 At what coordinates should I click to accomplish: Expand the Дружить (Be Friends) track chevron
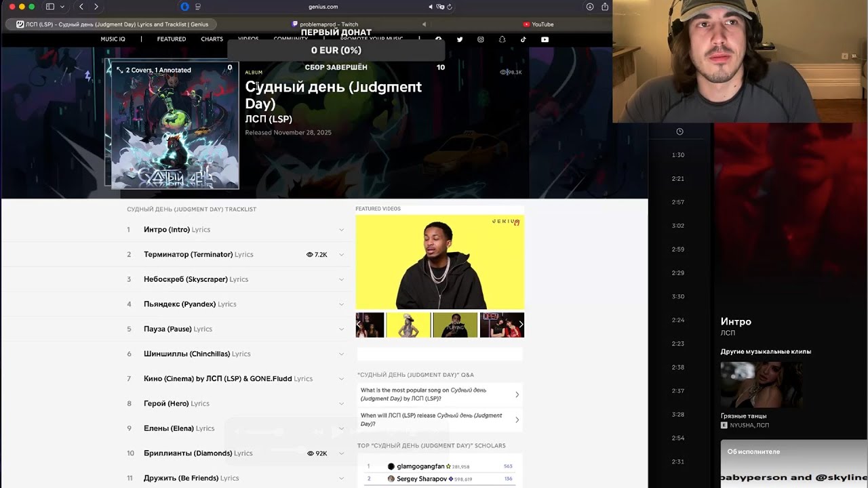(x=342, y=479)
